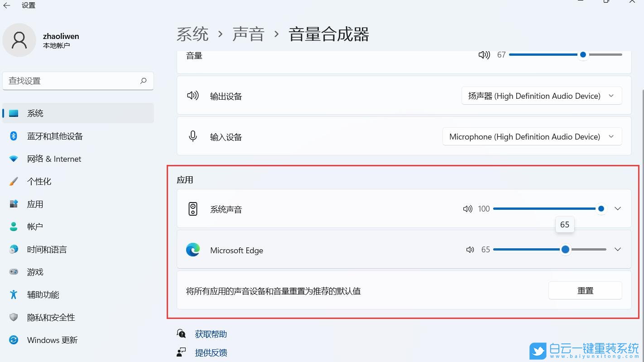
Task: Click the Microsoft Edge browser icon
Action: (193, 250)
